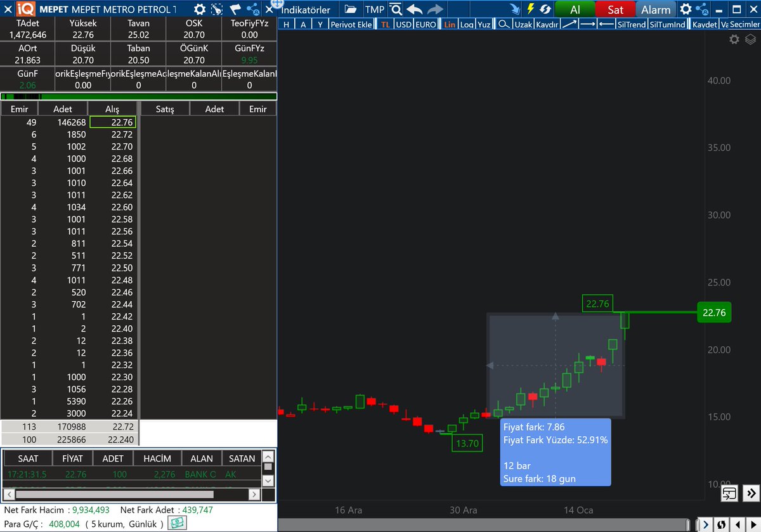Click SilTumInd to remove all indicators
The image size is (761, 532).
667,24
